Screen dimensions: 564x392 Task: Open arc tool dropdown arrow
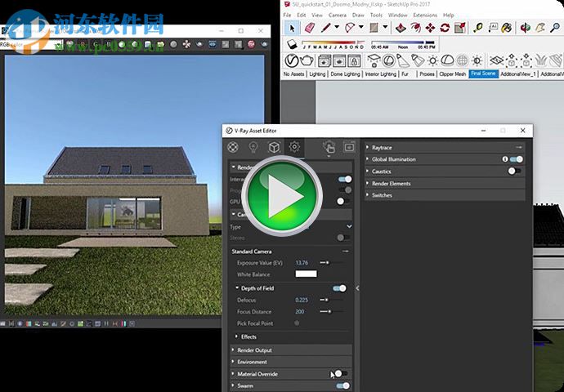(x=361, y=27)
